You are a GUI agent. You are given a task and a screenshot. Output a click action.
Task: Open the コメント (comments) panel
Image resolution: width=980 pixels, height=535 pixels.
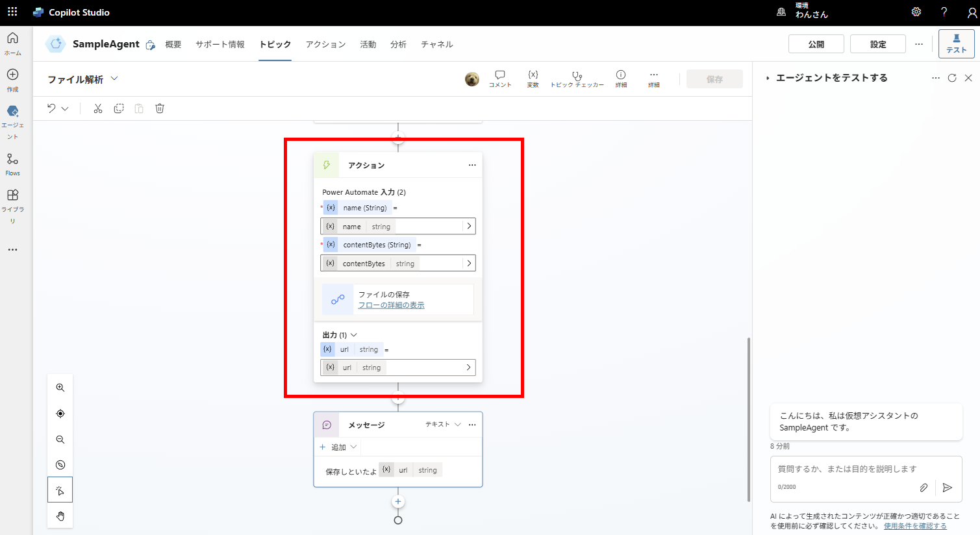point(499,77)
